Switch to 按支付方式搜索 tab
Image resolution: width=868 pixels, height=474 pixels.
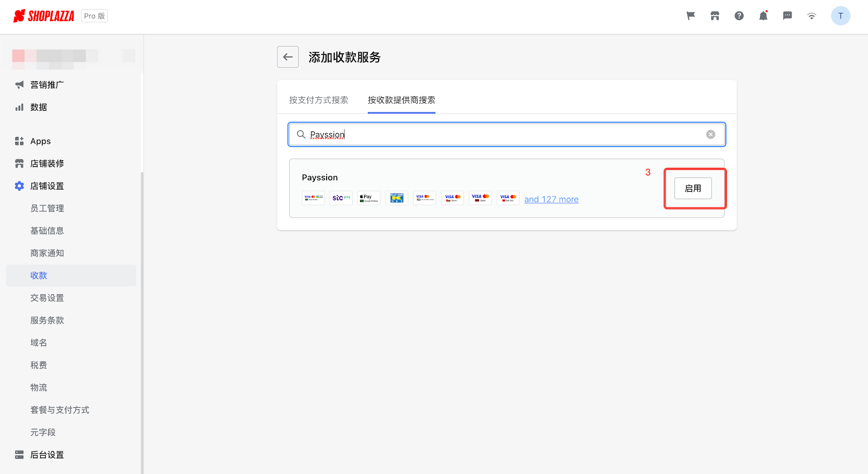point(318,100)
